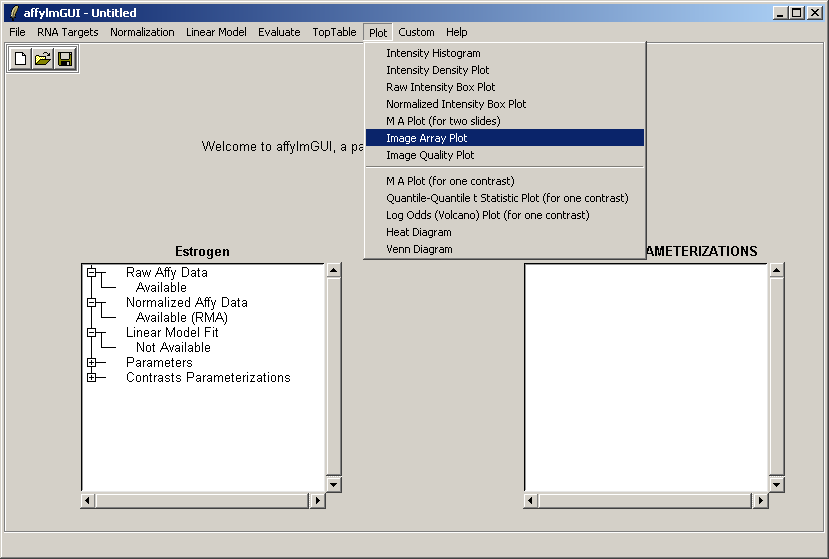Click scroll up arrow in Estrogen panel
Image resolution: width=829 pixels, height=559 pixels.
[334, 270]
